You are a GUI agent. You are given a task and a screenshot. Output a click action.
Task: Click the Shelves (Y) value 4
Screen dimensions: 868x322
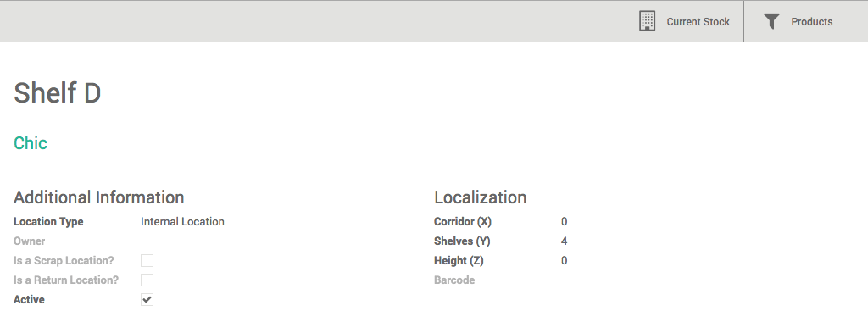click(564, 241)
